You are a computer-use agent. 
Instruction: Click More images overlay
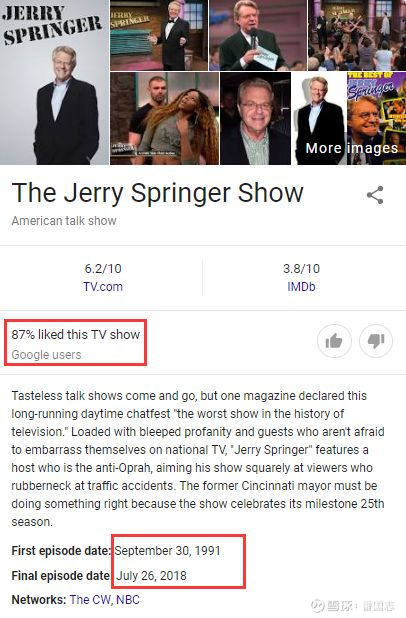[x=352, y=148]
